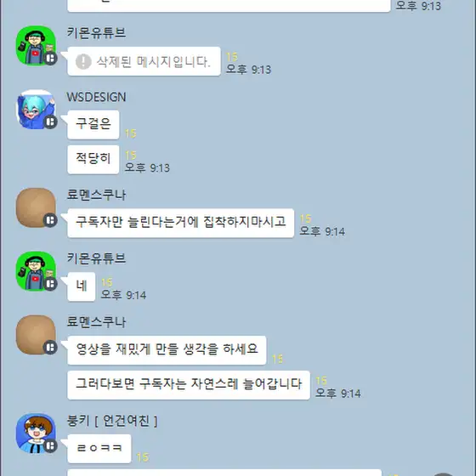
Task: Click 키몬유튜브 name above deleted message
Action: pyautogui.click(x=96, y=33)
